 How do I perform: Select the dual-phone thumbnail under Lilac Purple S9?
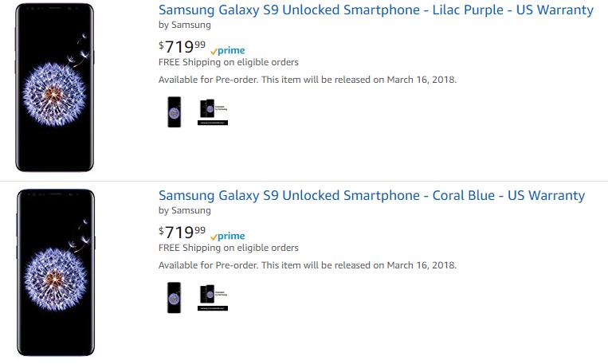tap(214, 112)
